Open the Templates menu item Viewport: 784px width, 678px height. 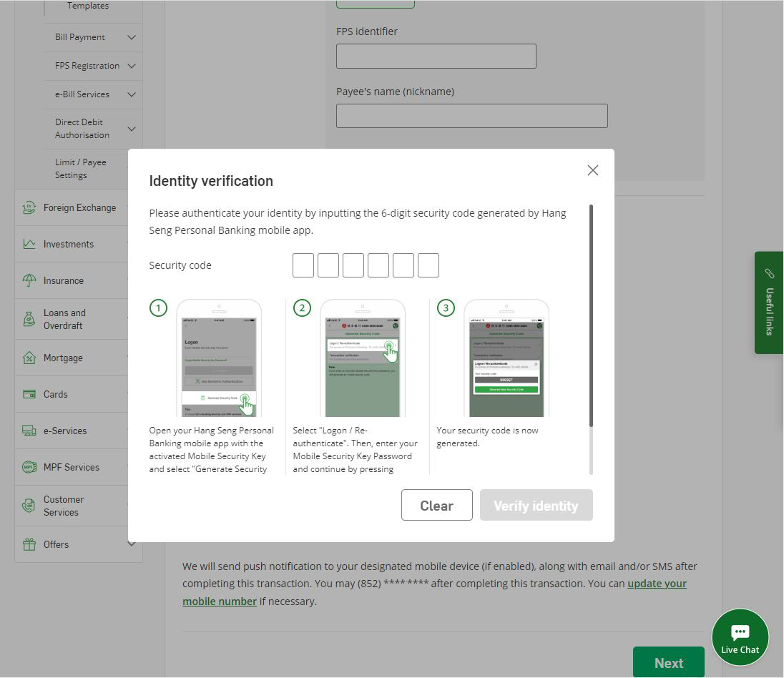coord(87,6)
